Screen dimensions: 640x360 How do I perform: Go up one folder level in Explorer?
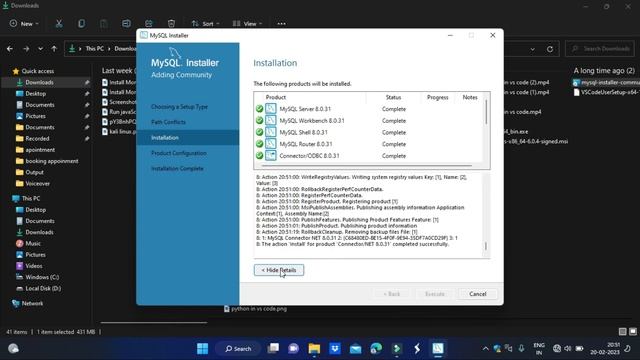click(x=54, y=49)
